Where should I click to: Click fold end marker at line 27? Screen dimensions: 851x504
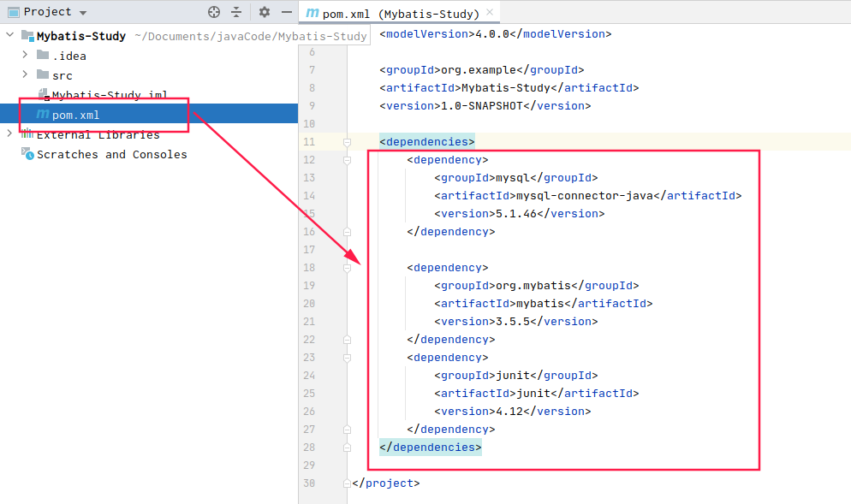(347, 430)
